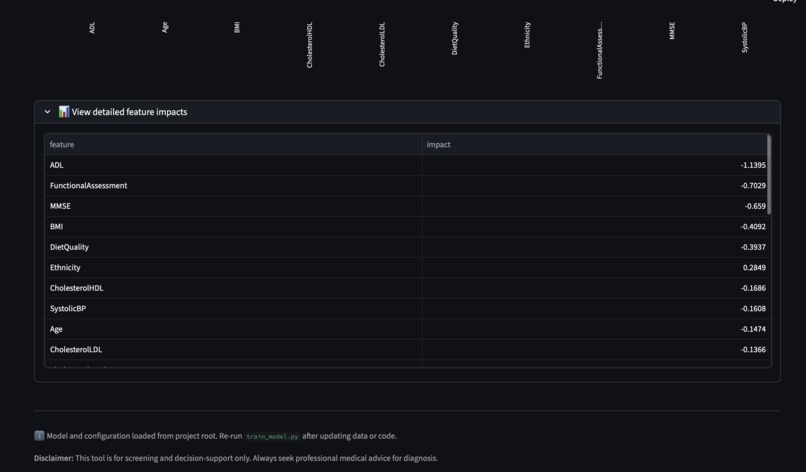806x472 pixels.
Task: Click the impact value -0.7029
Action: point(753,186)
